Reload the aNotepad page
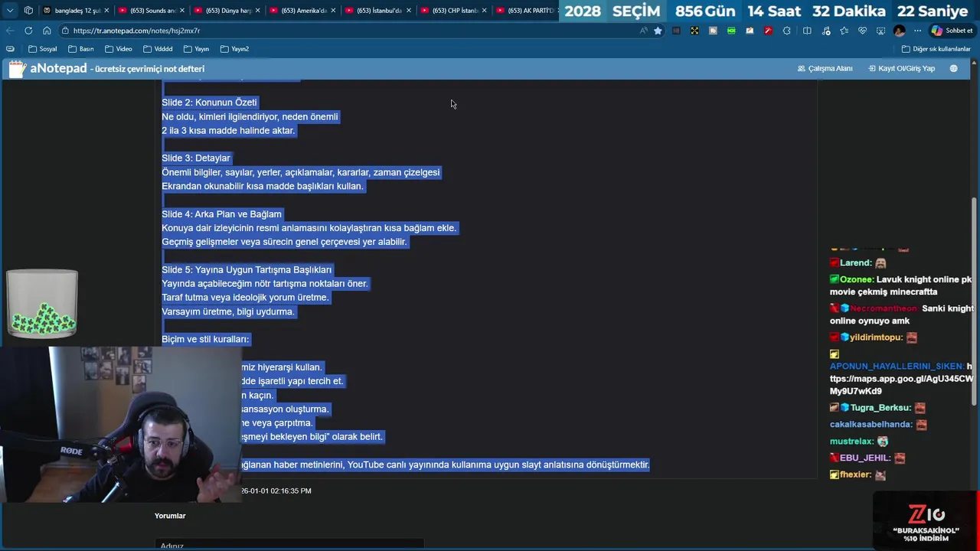The image size is (980, 551). 28,31
